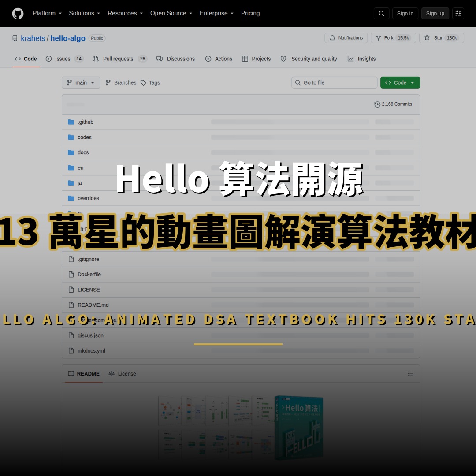Click the README outline list icon
This screenshot has width=476, height=476.
tap(410, 374)
